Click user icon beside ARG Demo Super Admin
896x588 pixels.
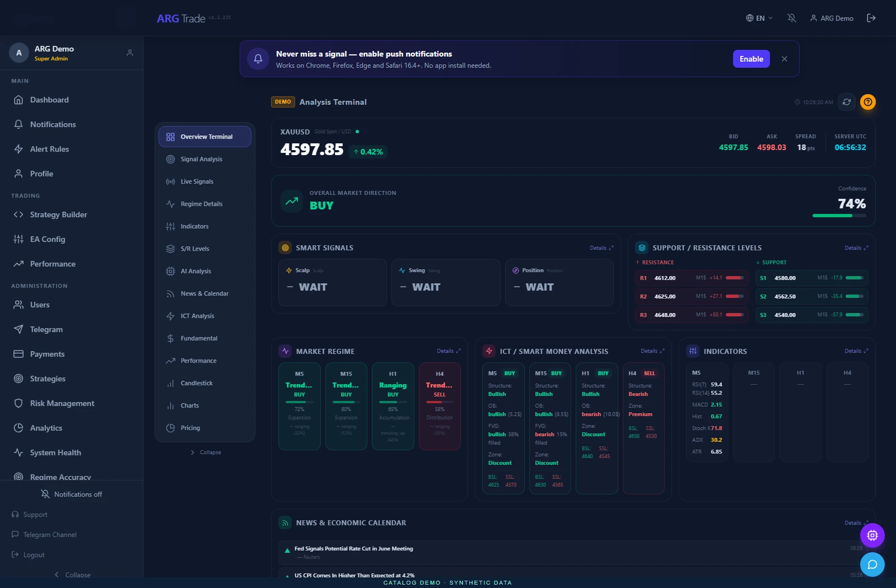point(130,53)
